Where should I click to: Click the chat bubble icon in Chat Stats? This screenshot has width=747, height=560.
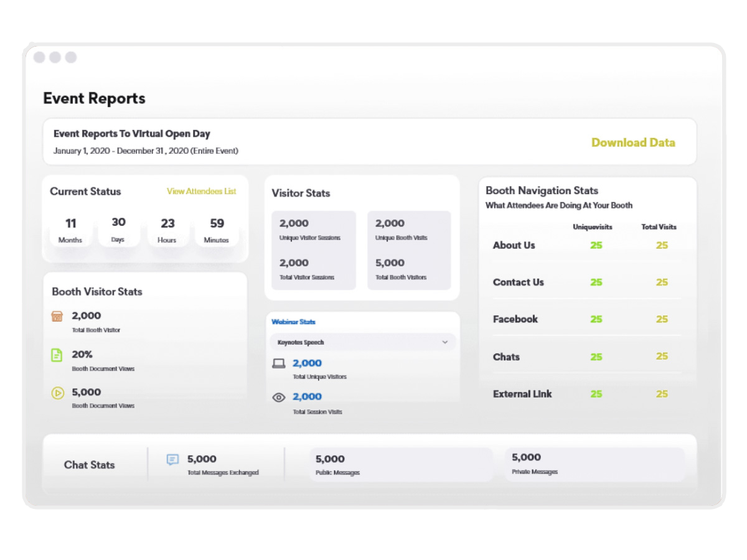172,460
